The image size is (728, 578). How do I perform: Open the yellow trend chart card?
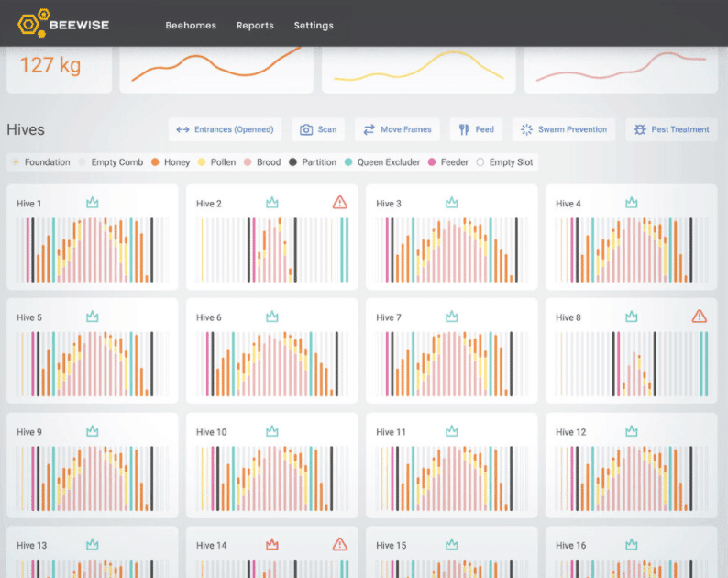pos(419,70)
